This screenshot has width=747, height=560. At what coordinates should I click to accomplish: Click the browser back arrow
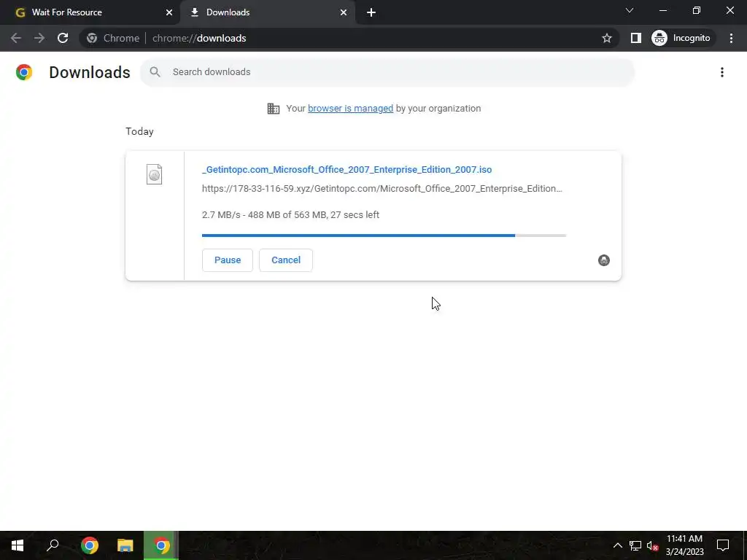pyautogui.click(x=16, y=38)
